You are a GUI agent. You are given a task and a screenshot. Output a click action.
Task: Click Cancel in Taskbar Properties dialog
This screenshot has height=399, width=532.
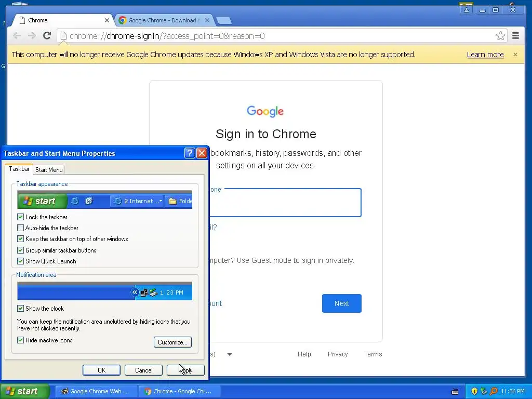click(x=143, y=370)
